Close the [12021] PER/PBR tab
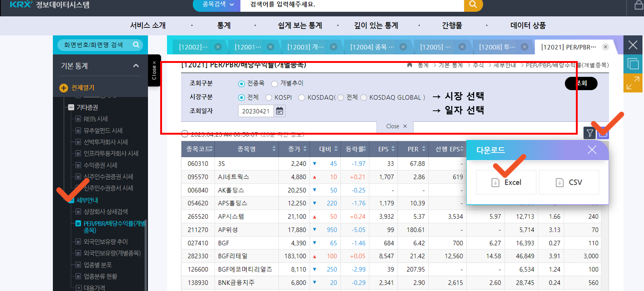644x291 pixels. click(x=605, y=47)
